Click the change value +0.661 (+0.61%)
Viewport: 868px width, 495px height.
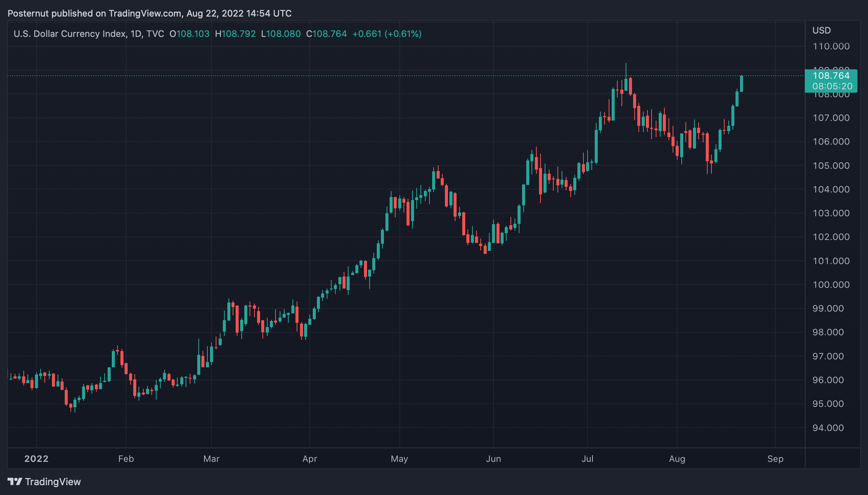(x=387, y=34)
